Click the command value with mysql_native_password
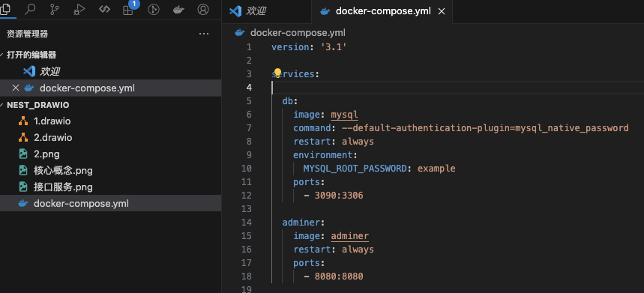Screen dimensions: 644x293 point(485,128)
